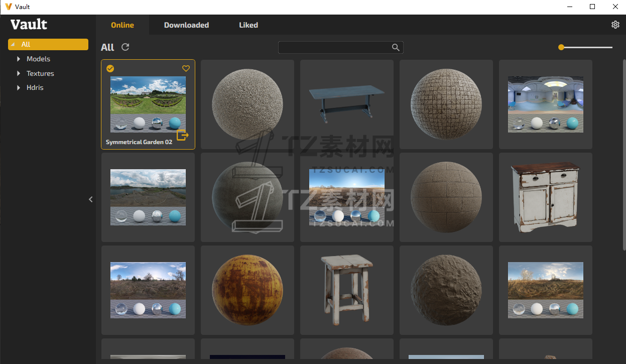
Task: Click into the search input field
Action: point(334,47)
